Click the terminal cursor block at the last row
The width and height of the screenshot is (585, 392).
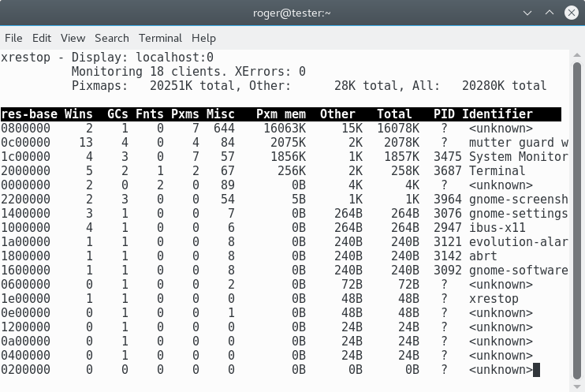(x=537, y=370)
